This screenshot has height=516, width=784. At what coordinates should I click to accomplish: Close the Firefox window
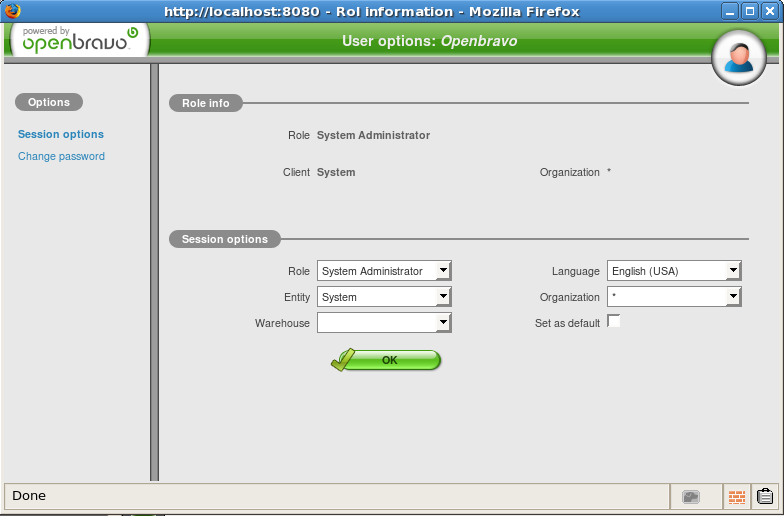769,11
